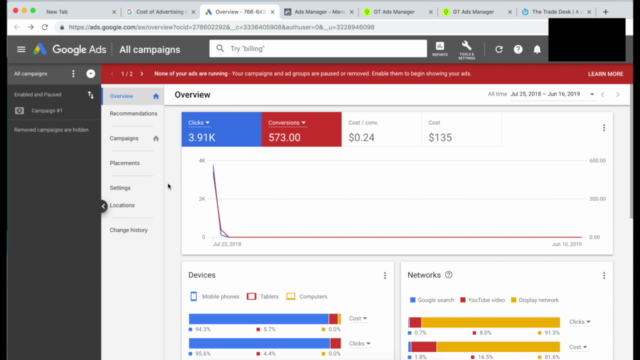640x360 pixels.
Task: Open a new browser tab with plus
Action: tap(605, 12)
